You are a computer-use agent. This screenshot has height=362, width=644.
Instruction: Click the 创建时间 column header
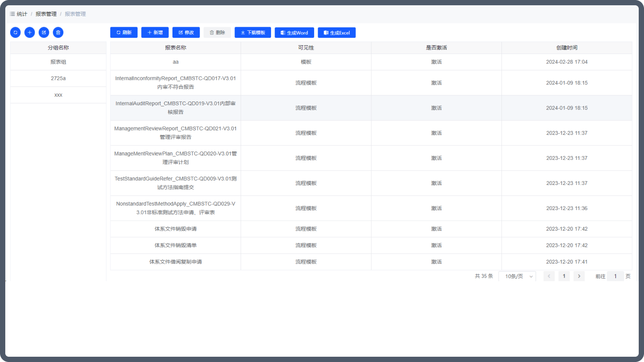(567, 48)
